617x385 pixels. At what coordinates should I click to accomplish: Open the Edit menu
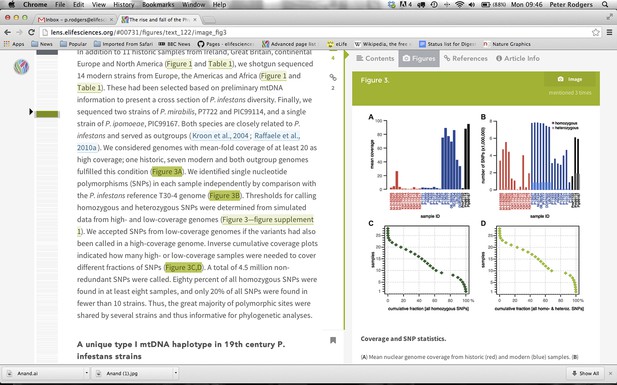79,5
